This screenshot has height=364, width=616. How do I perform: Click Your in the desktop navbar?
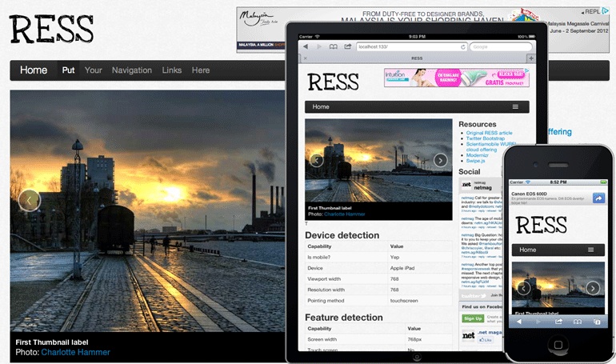pos(93,70)
